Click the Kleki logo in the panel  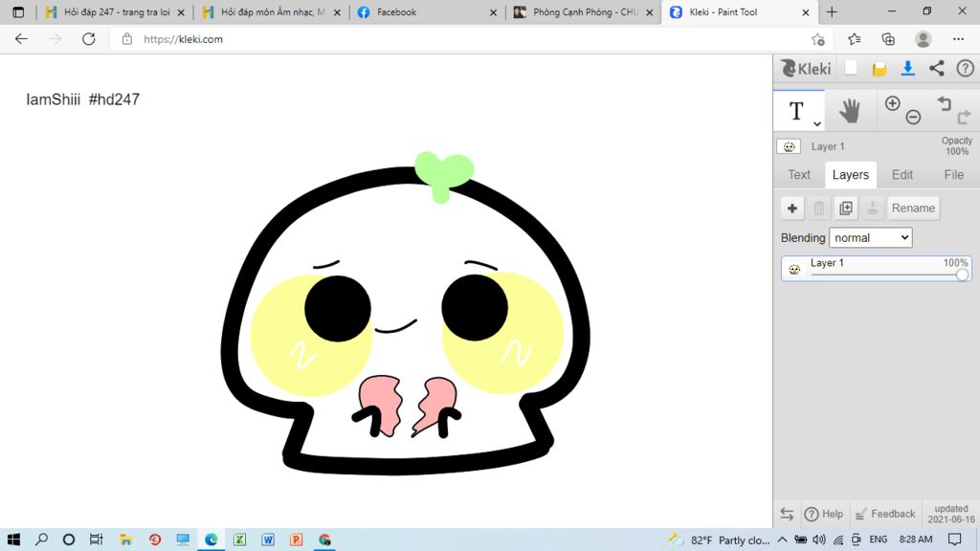(806, 68)
